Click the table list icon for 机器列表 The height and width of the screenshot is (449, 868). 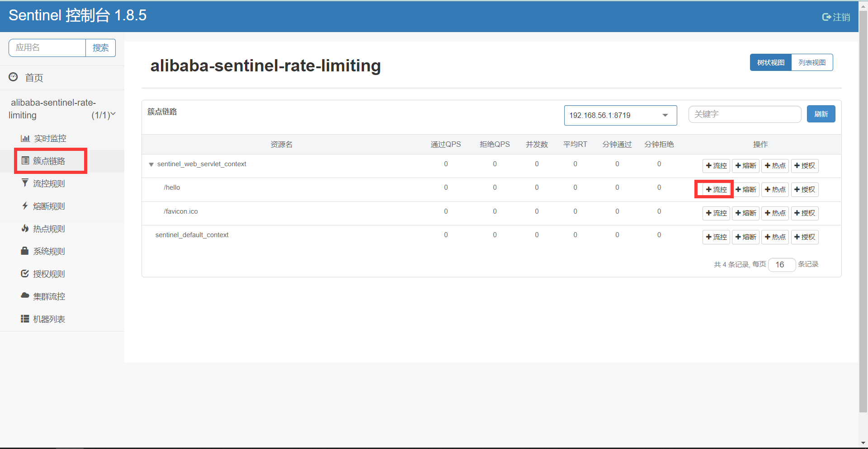click(x=25, y=319)
